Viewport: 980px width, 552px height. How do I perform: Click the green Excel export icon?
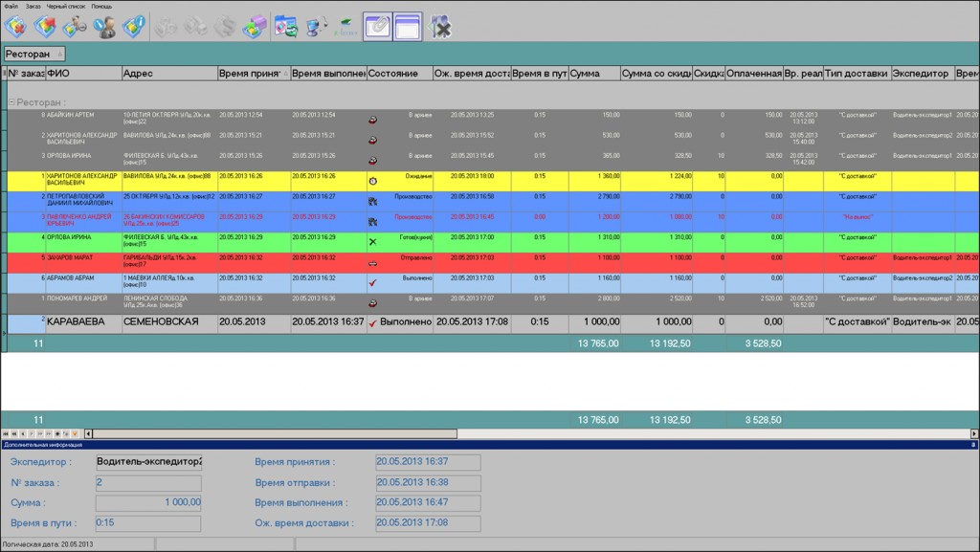(x=345, y=26)
